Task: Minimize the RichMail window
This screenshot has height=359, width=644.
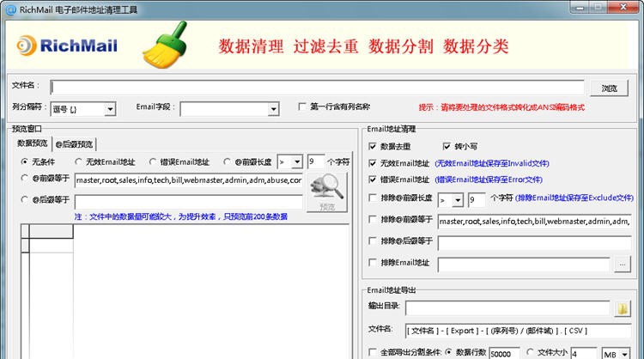Action: (x=580, y=7)
